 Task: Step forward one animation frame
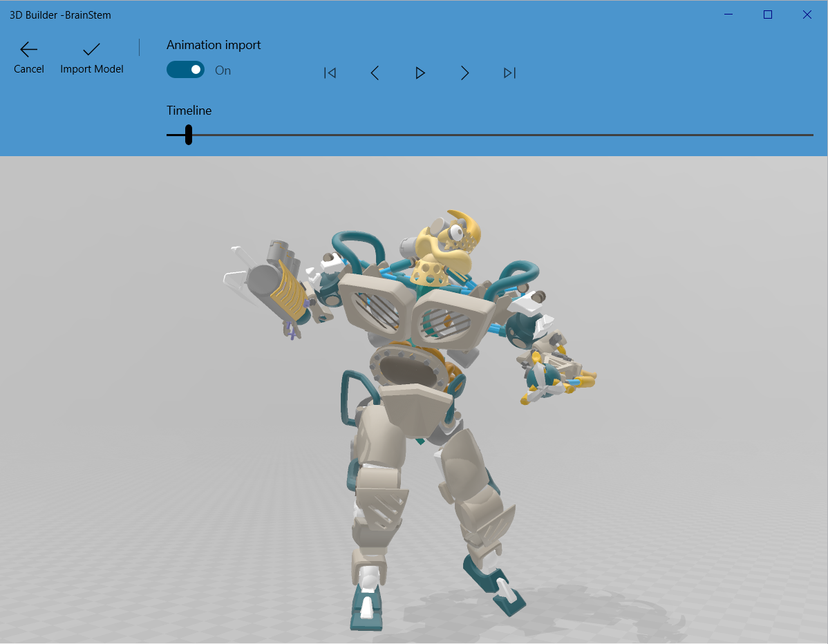point(464,73)
